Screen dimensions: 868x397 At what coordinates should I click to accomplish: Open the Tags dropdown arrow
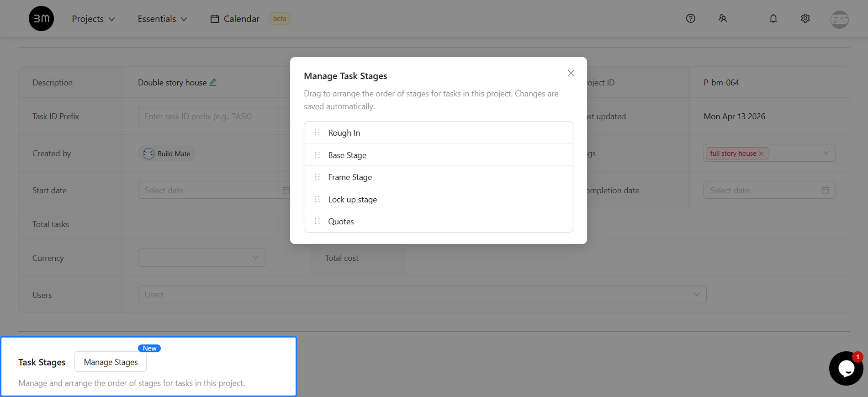[x=826, y=153]
